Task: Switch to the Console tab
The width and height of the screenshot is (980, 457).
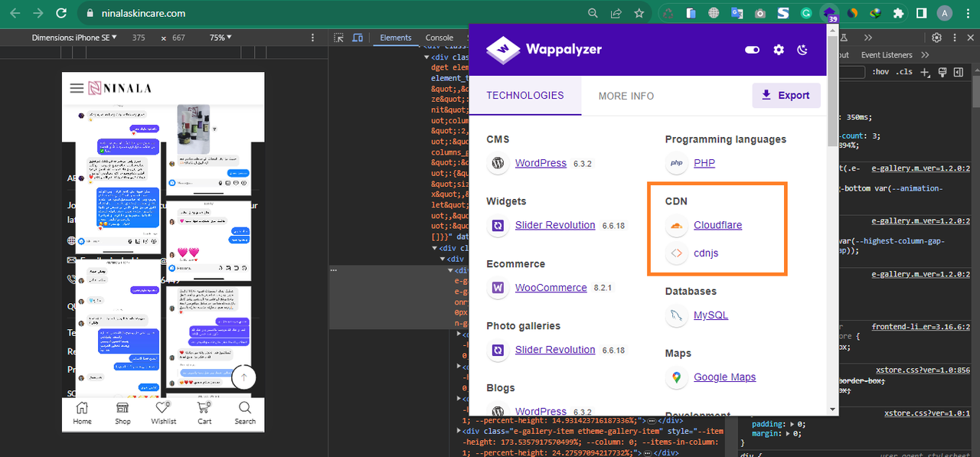Action: click(x=439, y=38)
